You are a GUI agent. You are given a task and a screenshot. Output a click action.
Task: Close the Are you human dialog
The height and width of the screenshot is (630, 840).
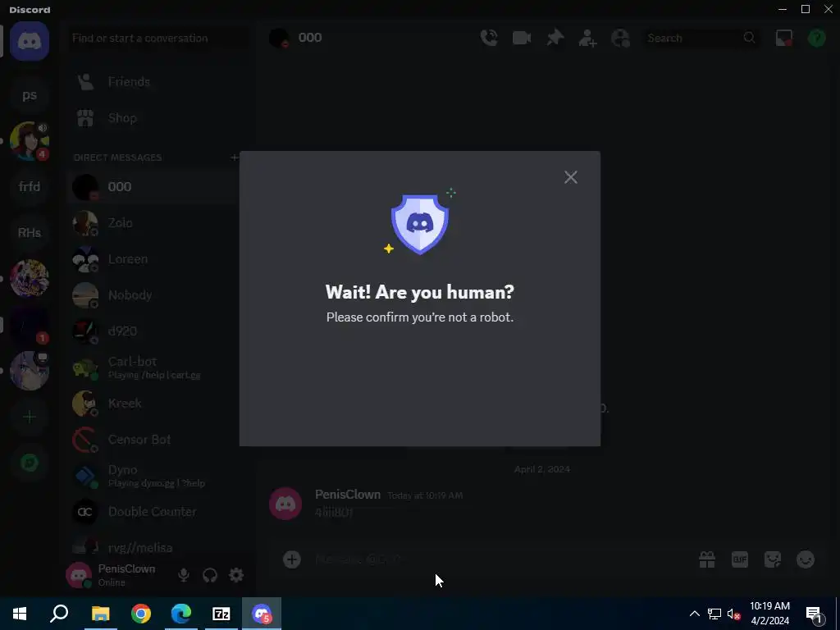pos(571,177)
